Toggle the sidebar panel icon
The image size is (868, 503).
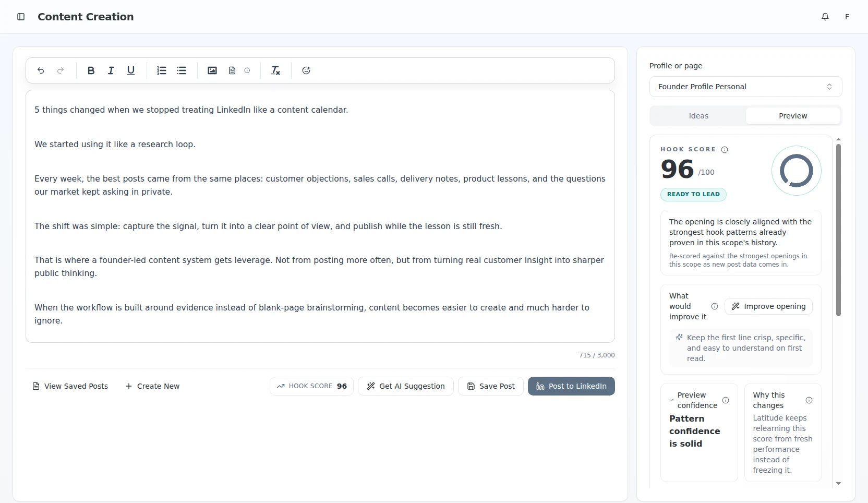(x=21, y=17)
